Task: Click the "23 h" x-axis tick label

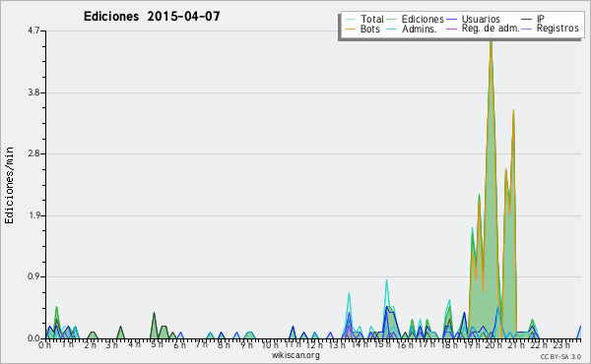Action: (560, 344)
